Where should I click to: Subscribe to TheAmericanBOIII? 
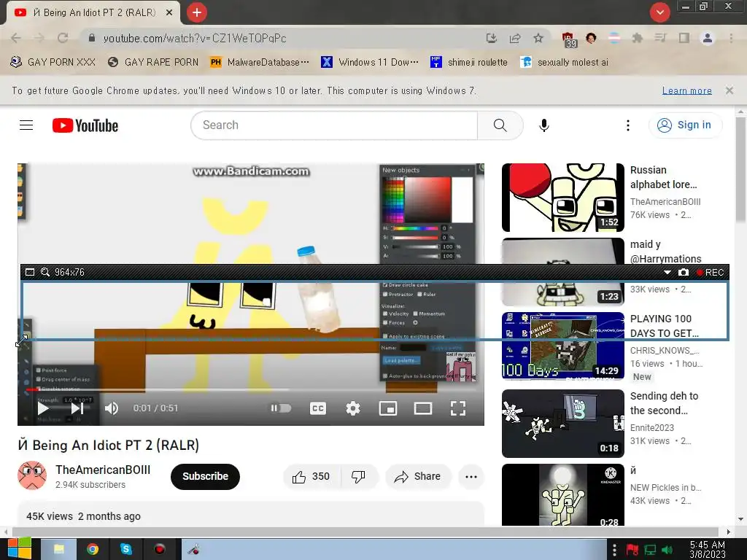point(205,477)
